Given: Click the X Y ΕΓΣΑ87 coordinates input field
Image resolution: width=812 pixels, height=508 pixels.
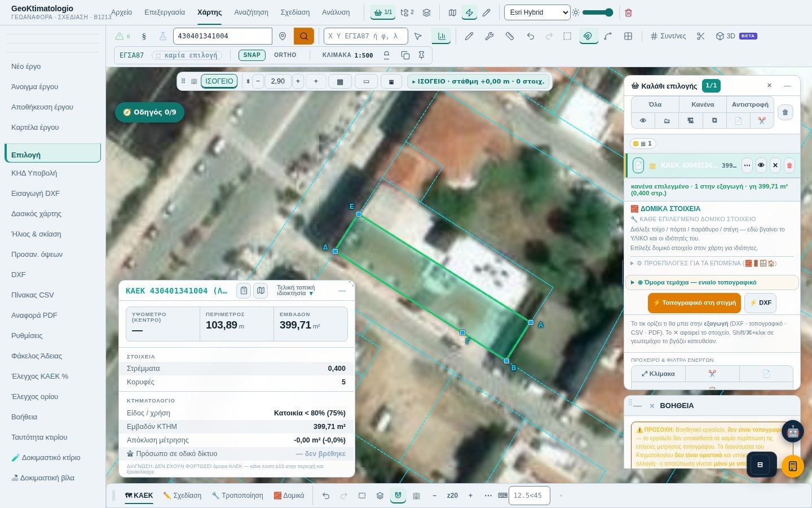Looking at the screenshot, I should pos(366,36).
